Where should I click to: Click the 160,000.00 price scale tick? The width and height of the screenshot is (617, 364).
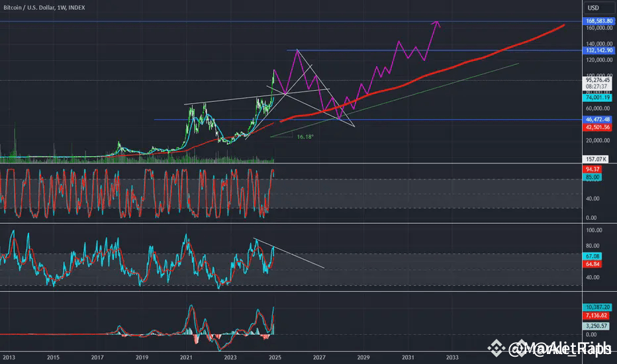pos(599,28)
